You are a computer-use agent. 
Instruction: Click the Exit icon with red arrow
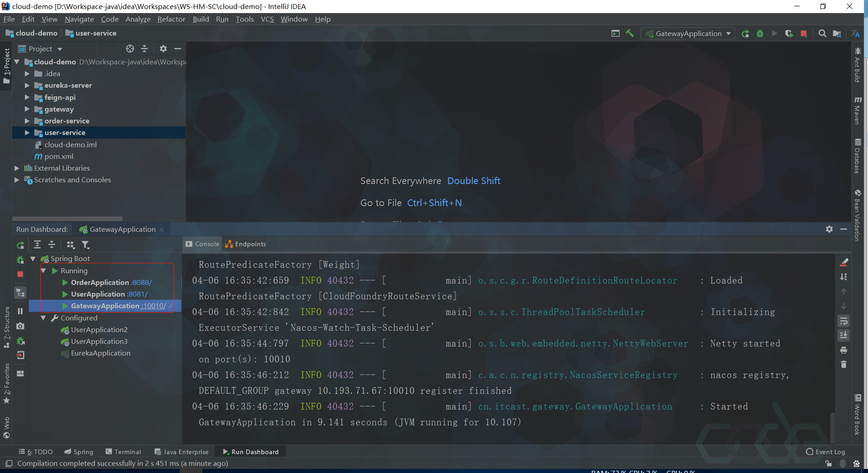(x=20, y=355)
